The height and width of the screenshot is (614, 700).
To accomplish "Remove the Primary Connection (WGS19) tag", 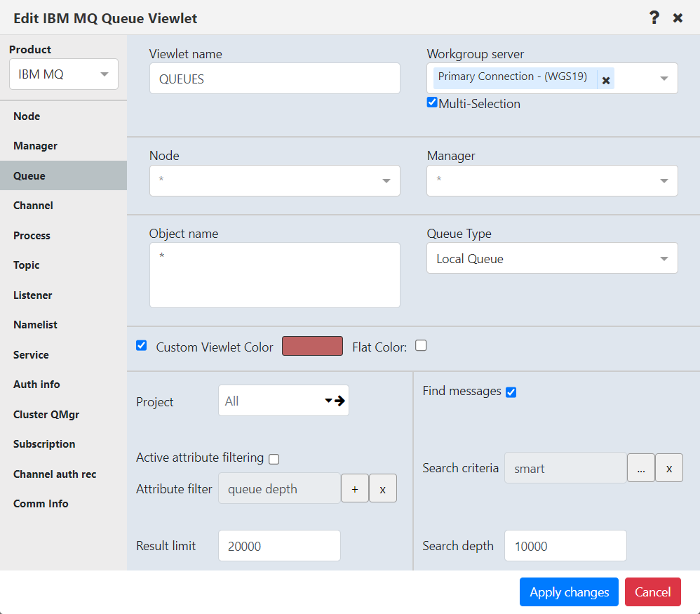I will (x=606, y=81).
